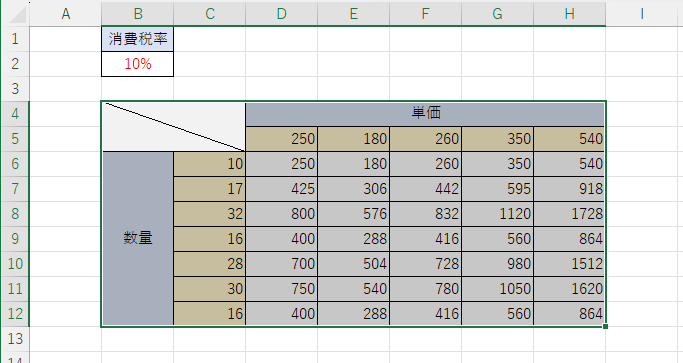The image size is (683, 363).
Task: Click the 数量 merged header cell
Action: click(x=138, y=239)
